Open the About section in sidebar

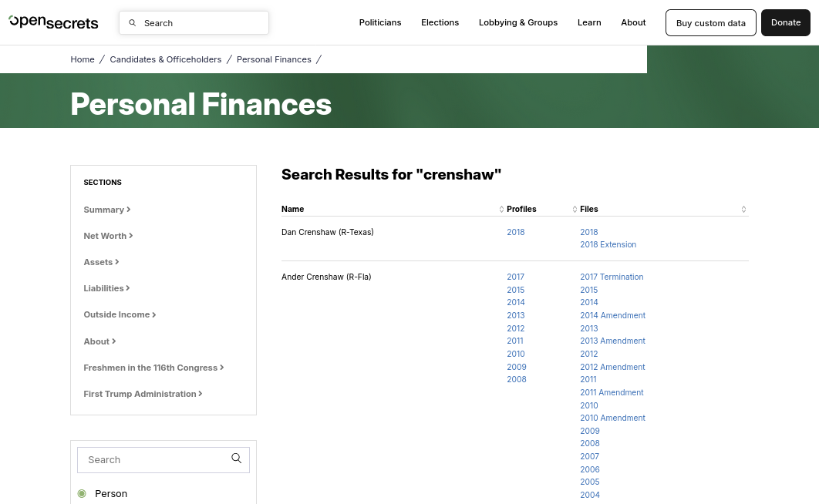99,341
